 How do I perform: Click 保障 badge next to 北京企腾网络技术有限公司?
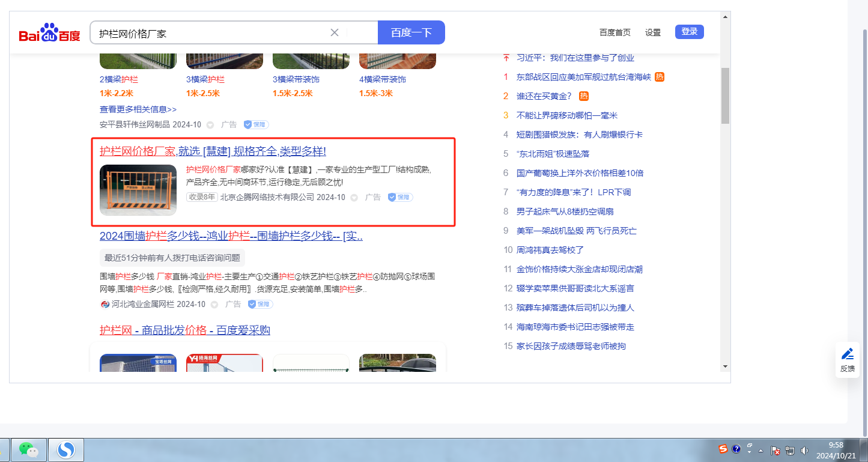(400, 197)
